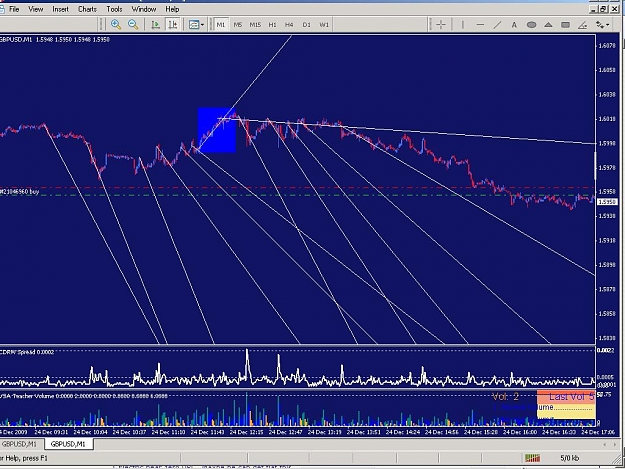
Task: Click the toolbar drag handle before zoom icons
Action: tap(101, 25)
